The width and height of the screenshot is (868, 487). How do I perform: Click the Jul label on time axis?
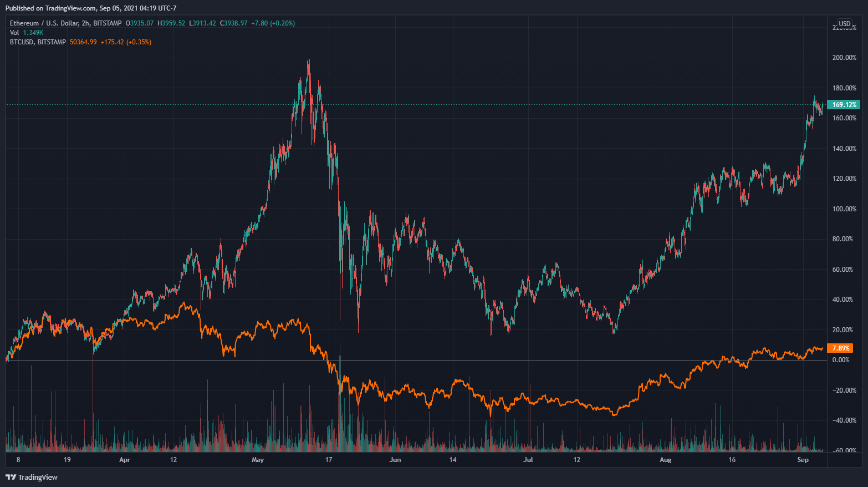[x=528, y=460]
